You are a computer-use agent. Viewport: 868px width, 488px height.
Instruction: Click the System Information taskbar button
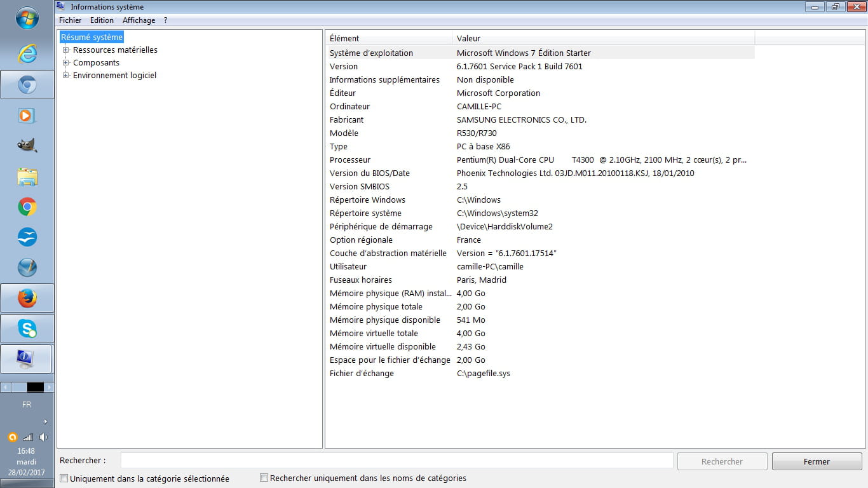point(27,359)
